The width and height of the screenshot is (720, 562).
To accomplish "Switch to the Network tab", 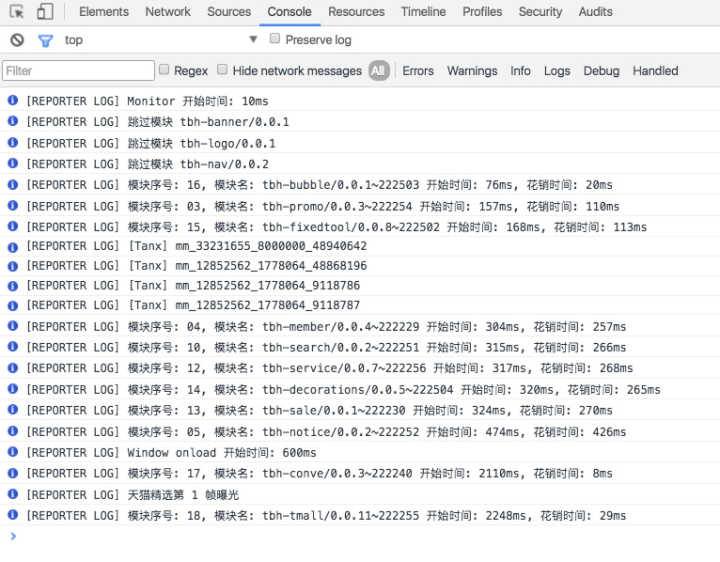I will point(167,12).
